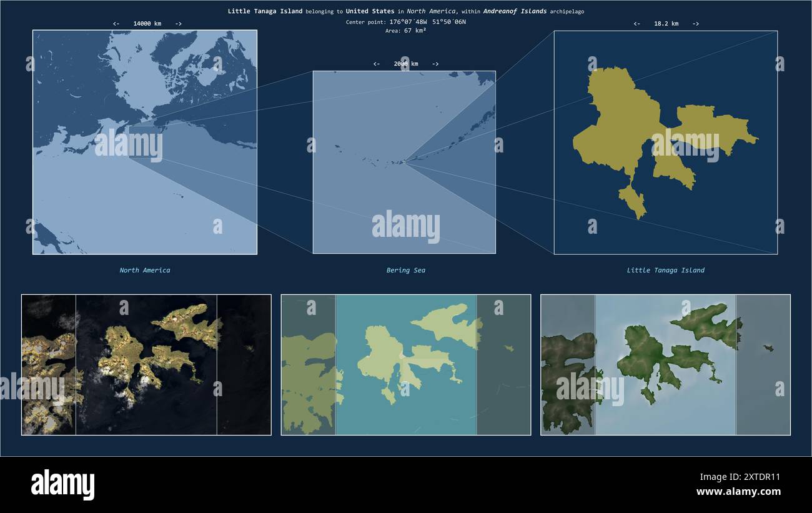Click the 'United States' title text
Image resolution: width=812 pixels, height=513 pixels.
[370, 11]
